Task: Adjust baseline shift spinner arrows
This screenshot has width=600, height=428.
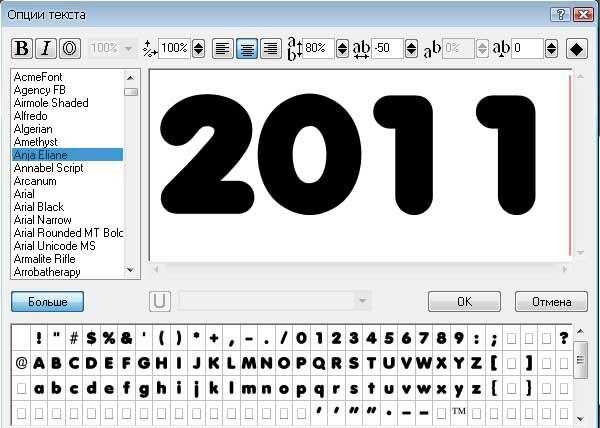Action: [x=551, y=49]
